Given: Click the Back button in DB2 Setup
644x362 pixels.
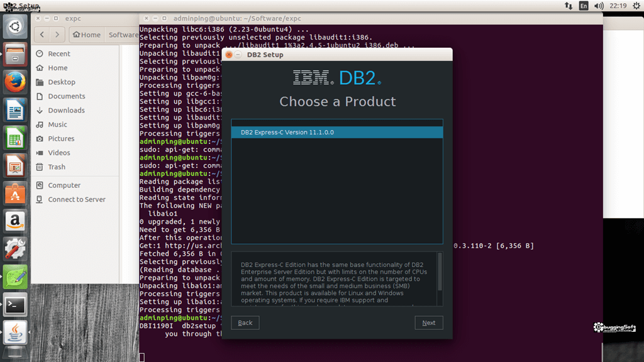Looking at the screenshot, I should pyautogui.click(x=245, y=322).
